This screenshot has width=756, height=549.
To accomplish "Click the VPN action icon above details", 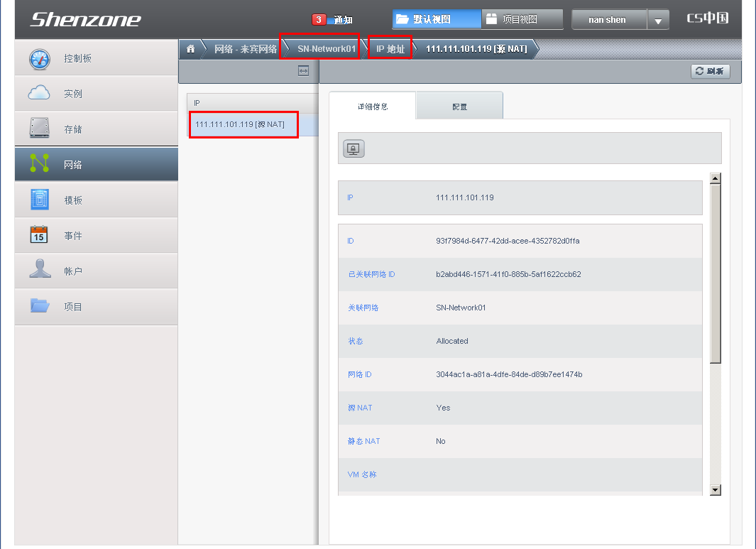I will click(354, 148).
